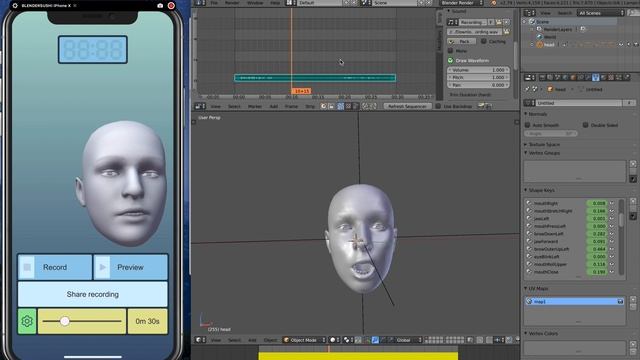The image size is (640, 360).
Task: Toggle the Use Backdrop checkbox
Action: [x=438, y=106]
